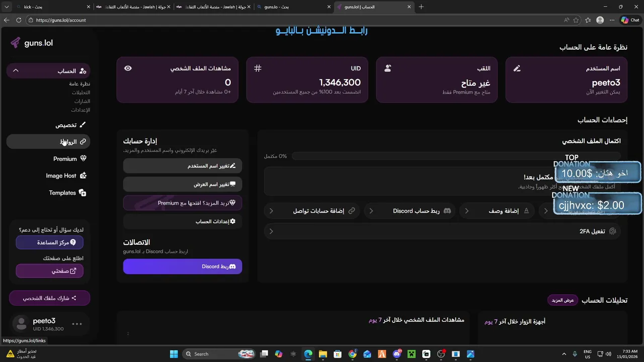Click the username text peeto3 on card
644x362 pixels.
605,82
